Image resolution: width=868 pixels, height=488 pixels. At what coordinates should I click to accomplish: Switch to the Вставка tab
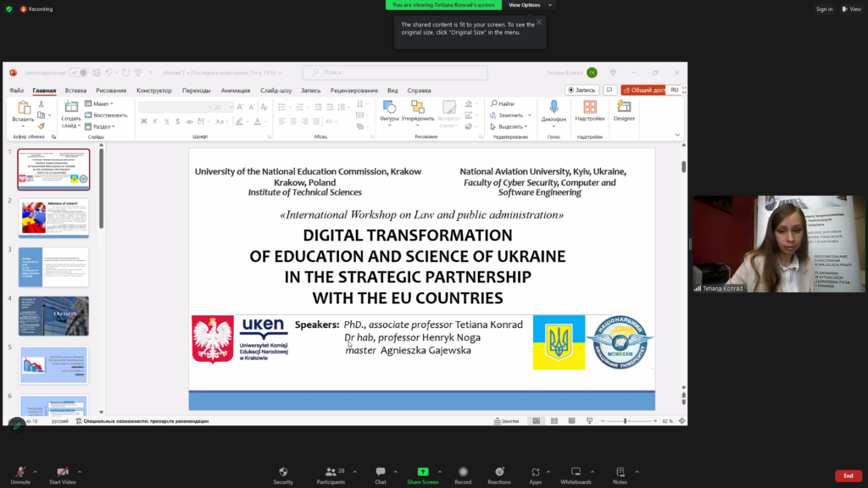(x=75, y=90)
